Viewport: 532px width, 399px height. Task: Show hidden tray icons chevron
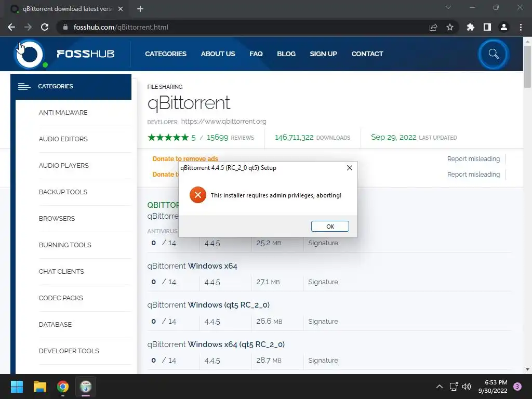click(x=439, y=387)
